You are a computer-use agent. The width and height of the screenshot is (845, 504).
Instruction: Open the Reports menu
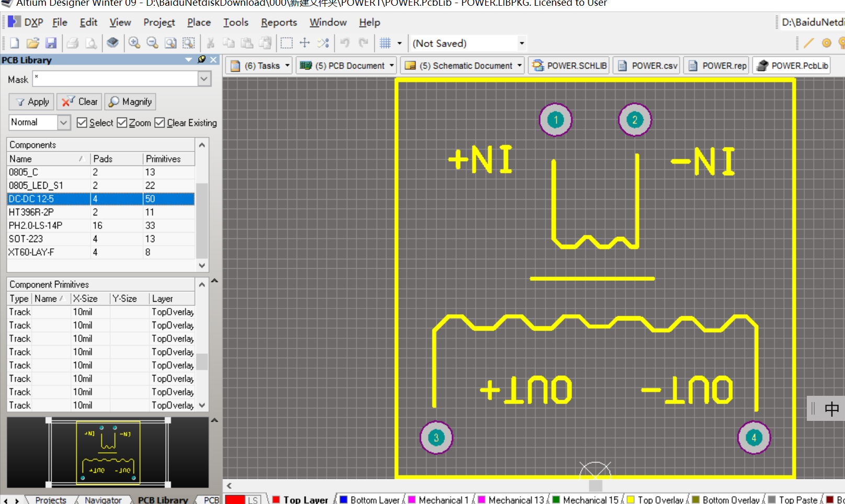point(279,22)
